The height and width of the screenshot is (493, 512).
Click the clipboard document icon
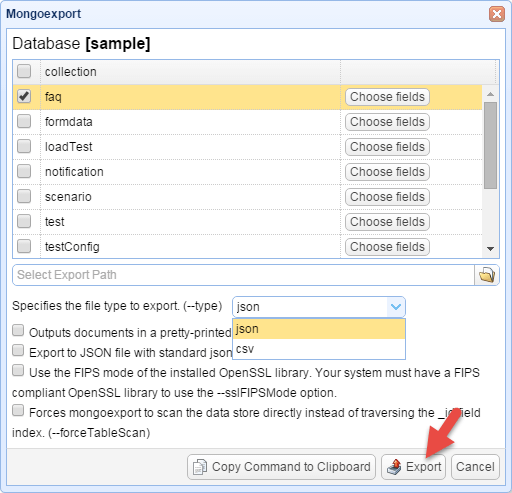(200, 467)
